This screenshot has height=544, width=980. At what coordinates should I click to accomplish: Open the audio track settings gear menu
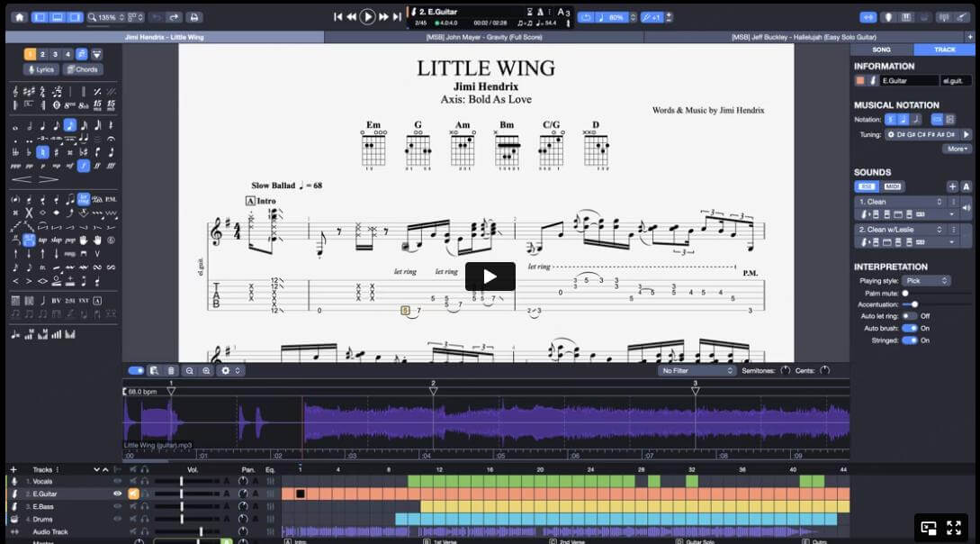pyautogui.click(x=229, y=371)
